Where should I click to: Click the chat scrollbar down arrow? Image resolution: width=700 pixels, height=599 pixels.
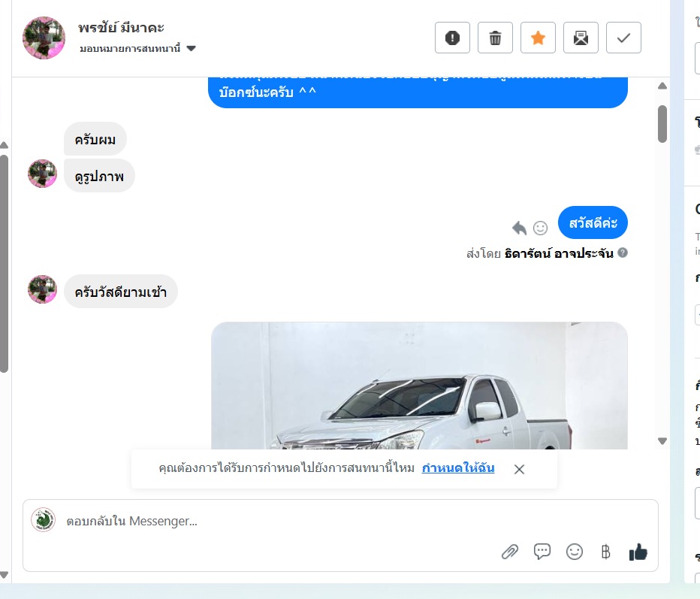click(x=662, y=441)
